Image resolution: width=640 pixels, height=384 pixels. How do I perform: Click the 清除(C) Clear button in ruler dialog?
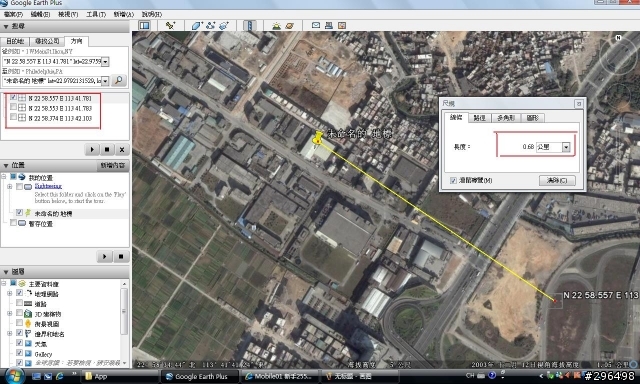tap(557, 180)
